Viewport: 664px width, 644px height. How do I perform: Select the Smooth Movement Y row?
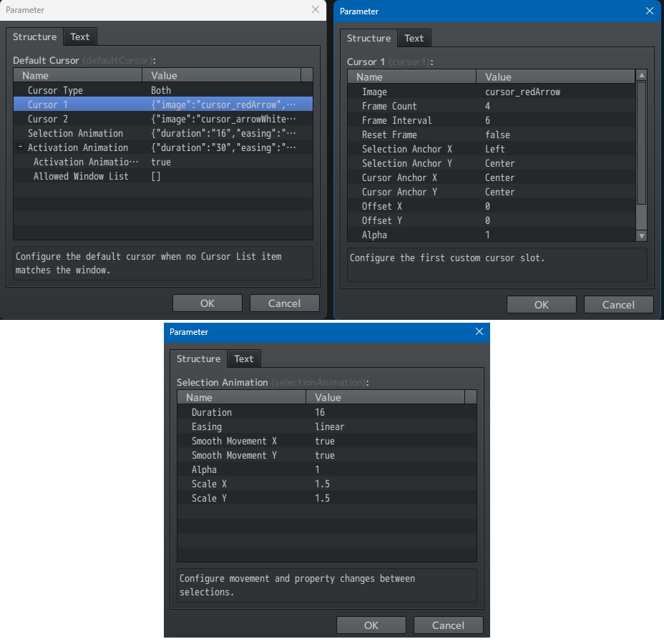tap(327, 455)
